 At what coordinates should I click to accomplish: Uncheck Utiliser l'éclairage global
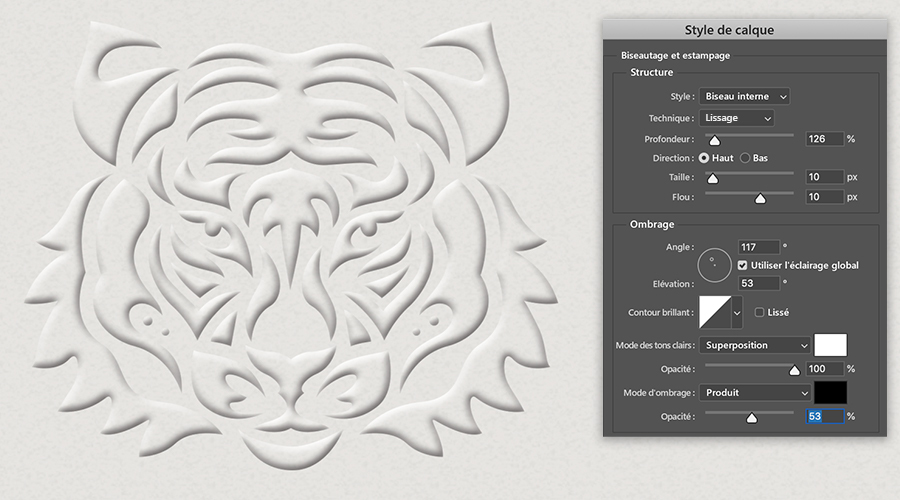click(x=742, y=265)
